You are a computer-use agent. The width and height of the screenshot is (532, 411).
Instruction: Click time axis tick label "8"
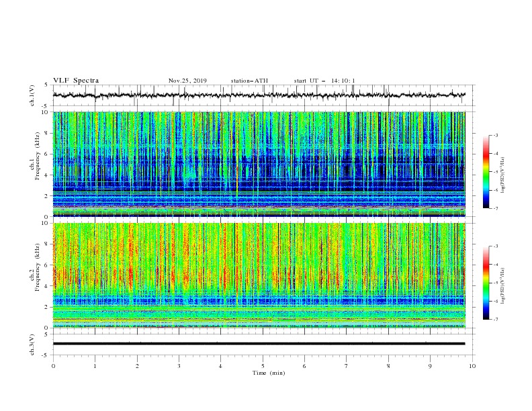point(388,366)
